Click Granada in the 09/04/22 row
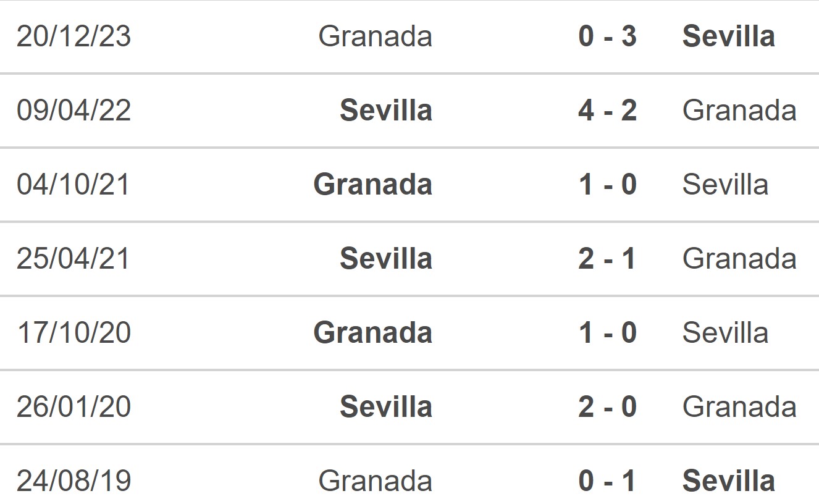Screen dimensions: 819x504 point(739,111)
